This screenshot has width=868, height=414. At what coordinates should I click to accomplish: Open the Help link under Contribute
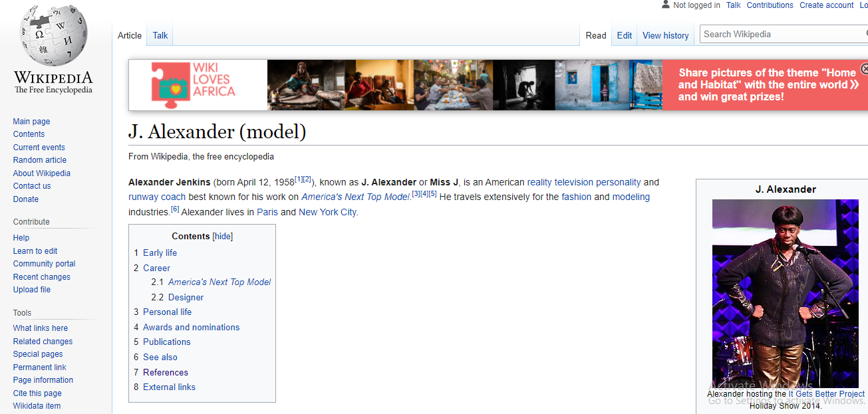(x=21, y=238)
